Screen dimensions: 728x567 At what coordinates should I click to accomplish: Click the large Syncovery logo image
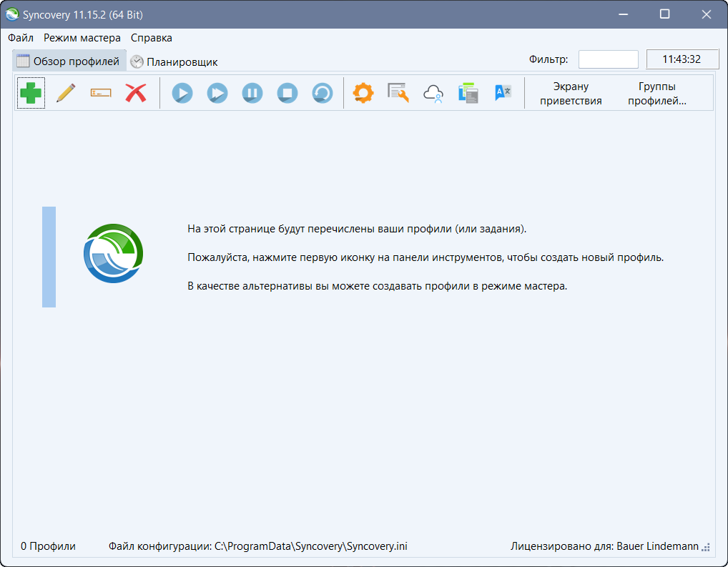(113, 254)
